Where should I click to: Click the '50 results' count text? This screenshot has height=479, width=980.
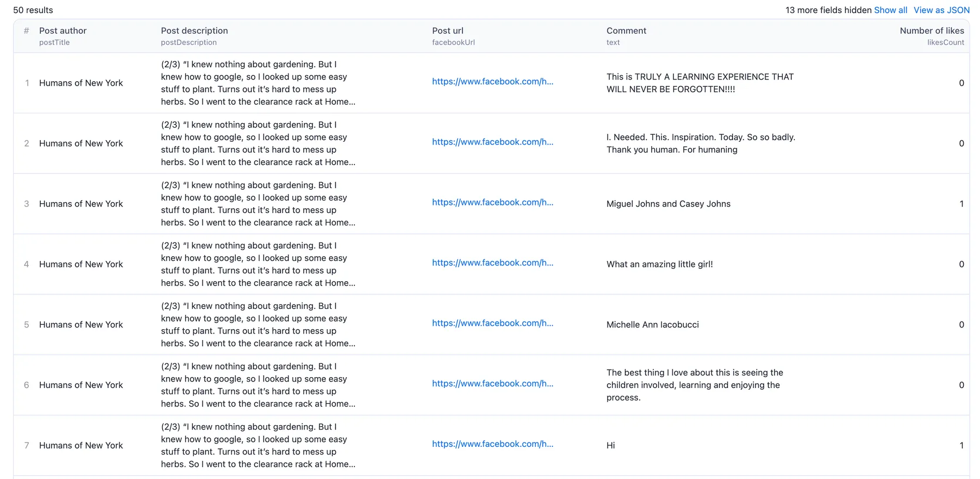[33, 10]
